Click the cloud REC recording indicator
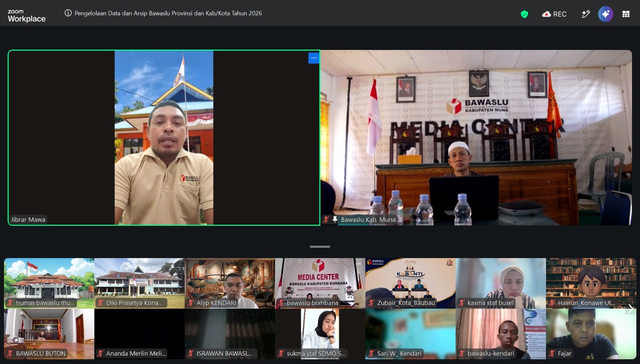The width and height of the screenshot is (640, 364). pyautogui.click(x=554, y=14)
